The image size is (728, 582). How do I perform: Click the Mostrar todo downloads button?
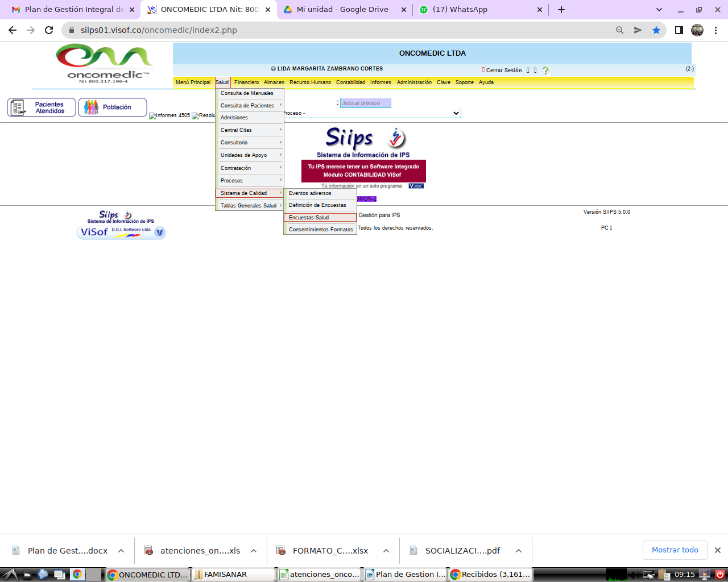click(x=675, y=550)
